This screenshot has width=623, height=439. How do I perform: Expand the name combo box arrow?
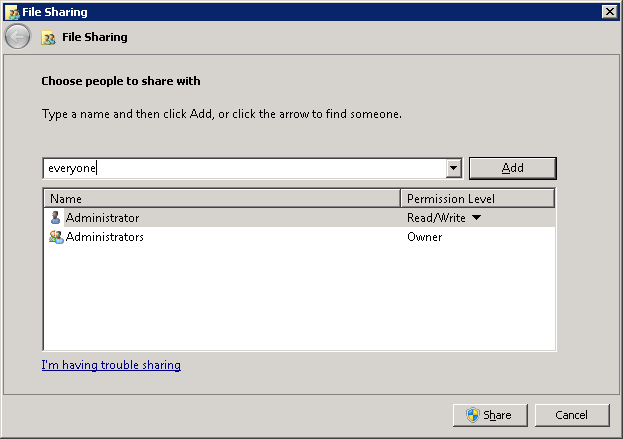(453, 169)
